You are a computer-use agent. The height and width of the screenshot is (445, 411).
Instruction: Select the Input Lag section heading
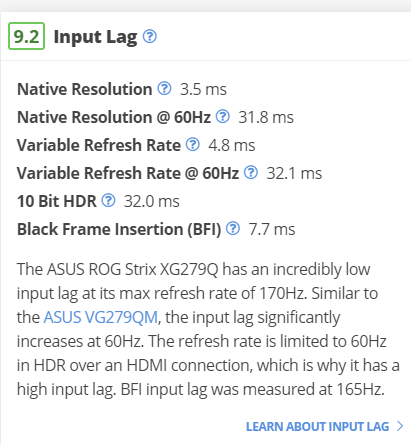tap(95, 37)
